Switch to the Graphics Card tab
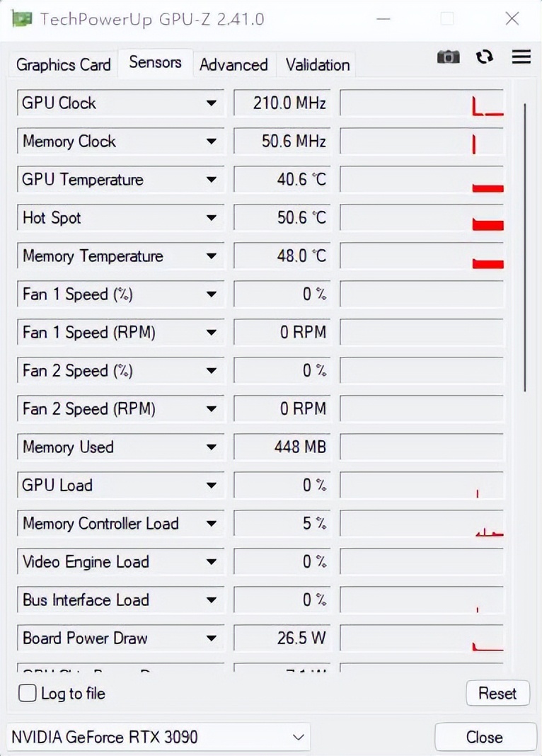 tap(63, 65)
